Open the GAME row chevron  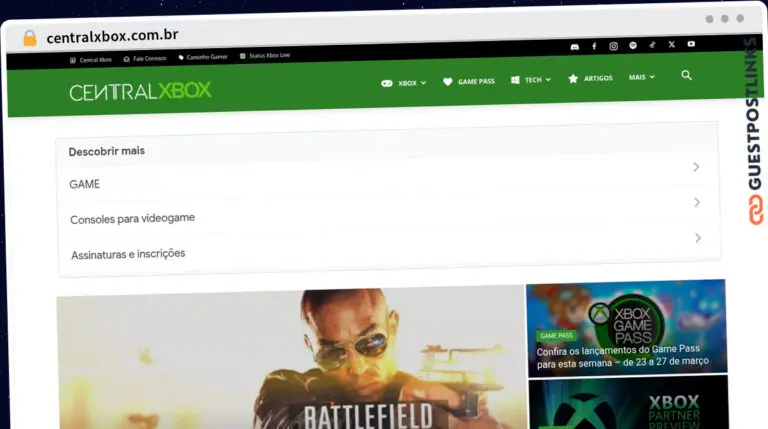(696, 167)
